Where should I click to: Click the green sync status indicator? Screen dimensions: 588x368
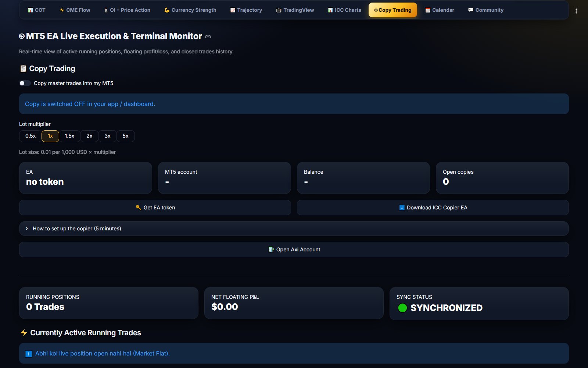pyautogui.click(x=402, y=308)
